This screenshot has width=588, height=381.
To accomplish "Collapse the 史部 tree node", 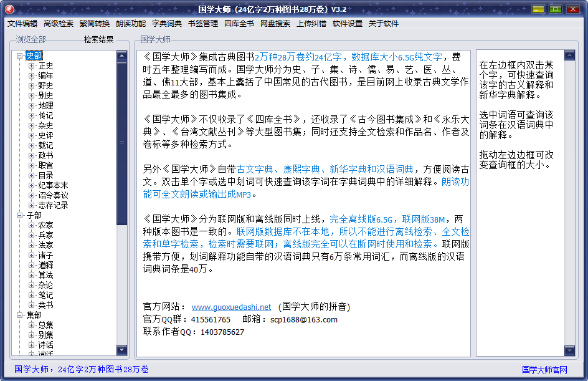I will 19,56.
